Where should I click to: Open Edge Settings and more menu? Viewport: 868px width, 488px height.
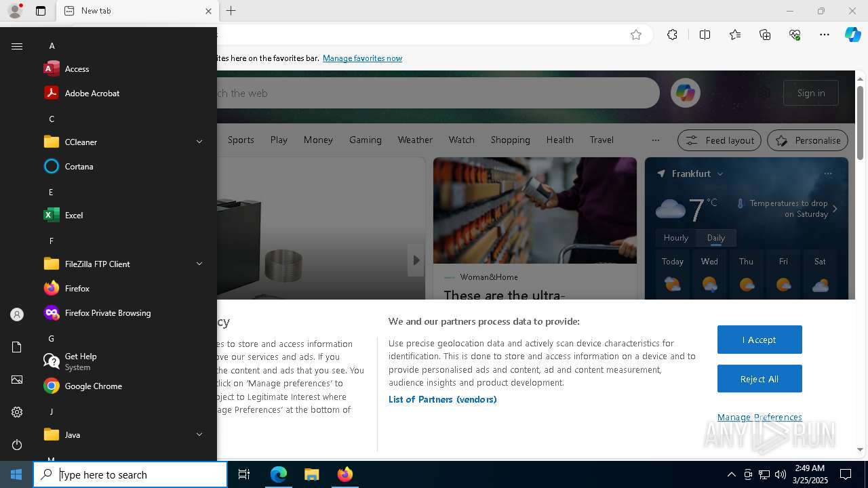[x=825, y=35]
